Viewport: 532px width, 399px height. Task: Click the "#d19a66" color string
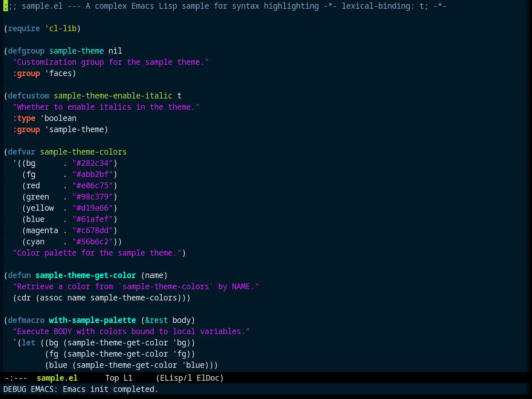coord(93,208)
